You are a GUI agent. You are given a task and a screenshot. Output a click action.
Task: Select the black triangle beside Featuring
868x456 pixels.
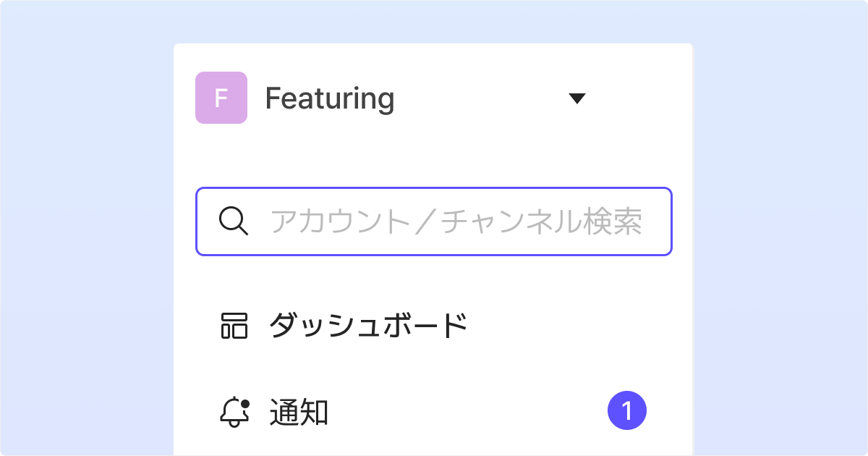tap(576, 98)
